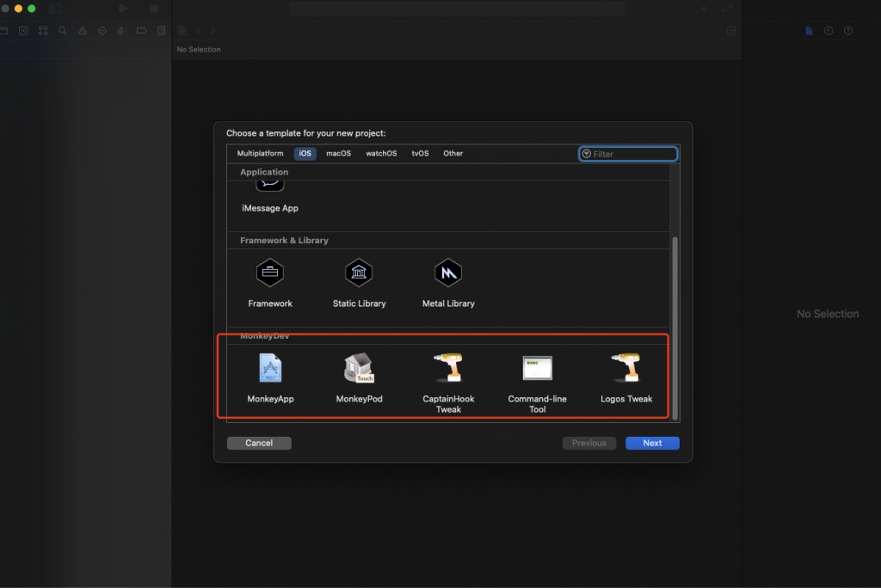
Task: Choose the Framework template icon
Action: coord(270,274)
